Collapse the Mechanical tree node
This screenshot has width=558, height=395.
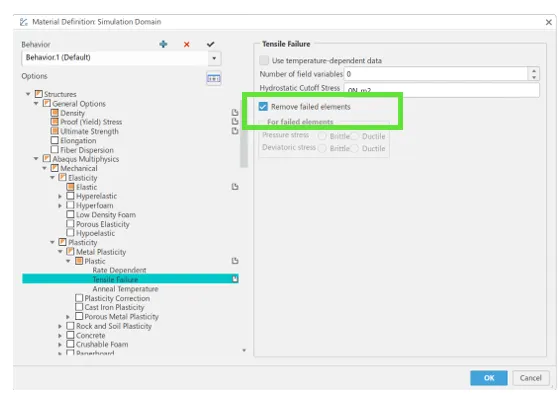pos(44,168)
